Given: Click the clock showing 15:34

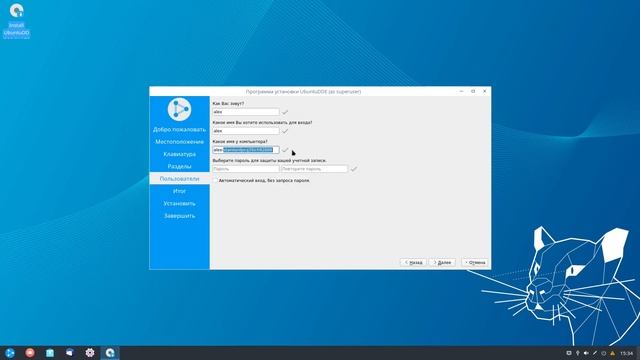Looking at the screenshot, I should click(x=627, y=353).
